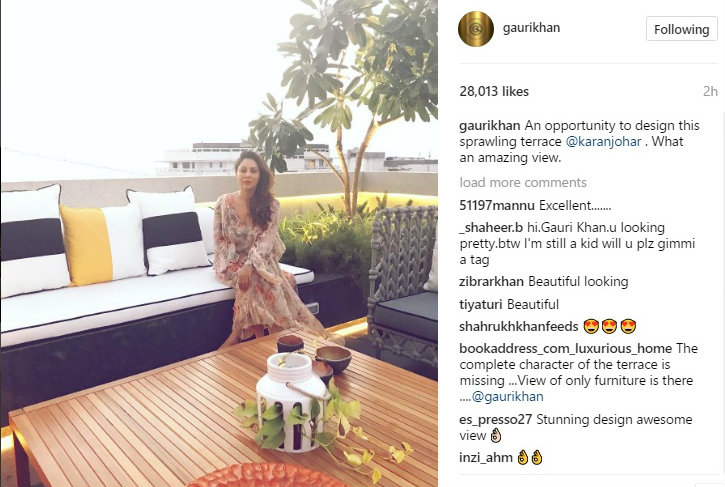725x487 pixels.
Task: Visit inzi_ahm's profile
Action: [485, 458]
